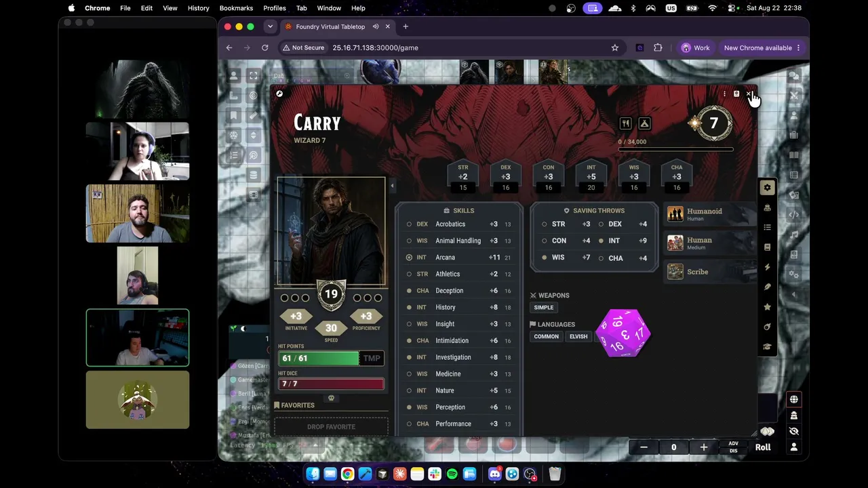Open the death saves skull tray
Screen dimensions: 868x488
tap(331, 399)
